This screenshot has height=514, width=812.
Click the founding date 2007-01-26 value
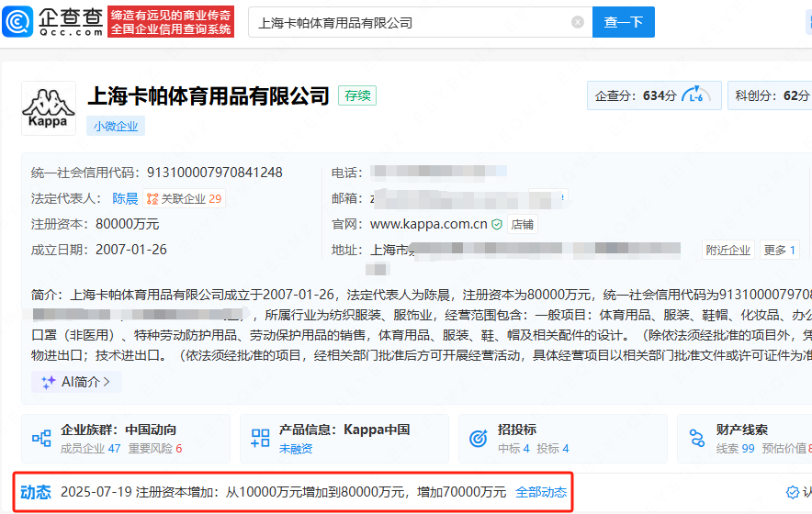(131, 250)
